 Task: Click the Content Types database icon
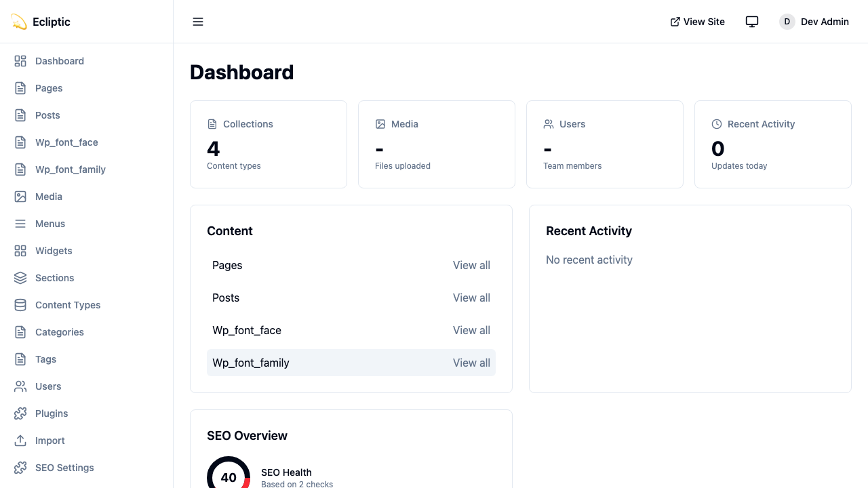[x=20, y=305]
